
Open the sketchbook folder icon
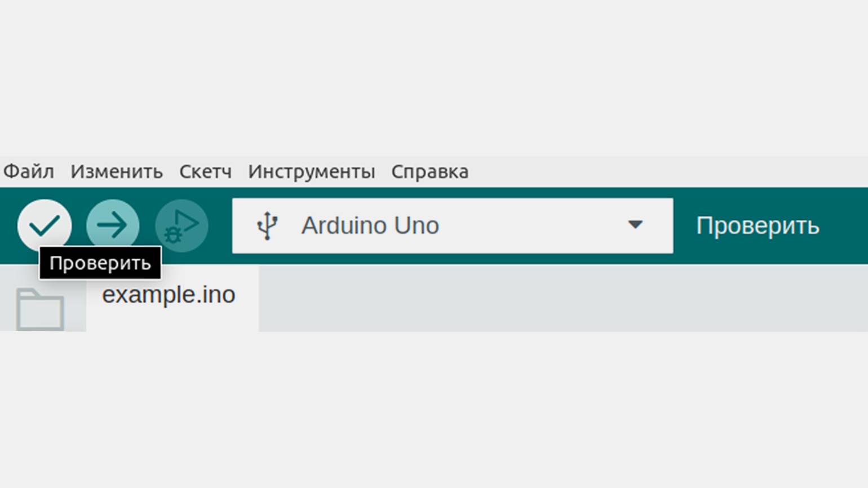(39, 309)
